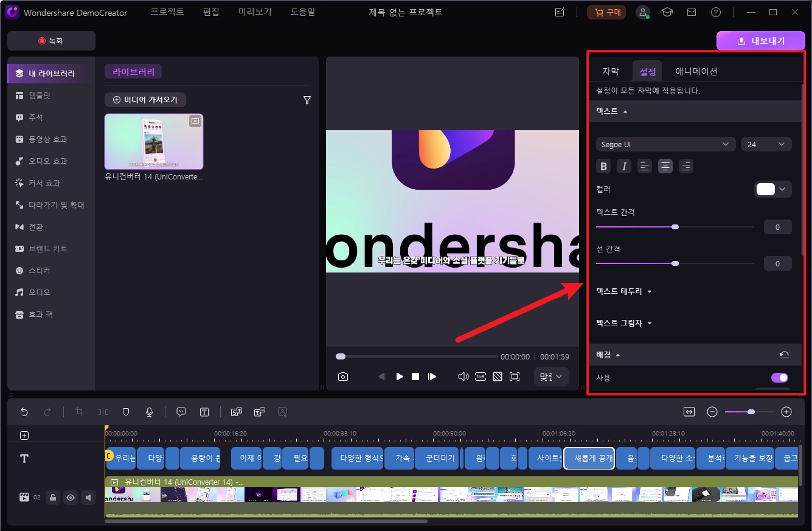Switch to the 자막 tab
Screen dimensions: 812x531
pyautogui.click(x=611, y=71)
